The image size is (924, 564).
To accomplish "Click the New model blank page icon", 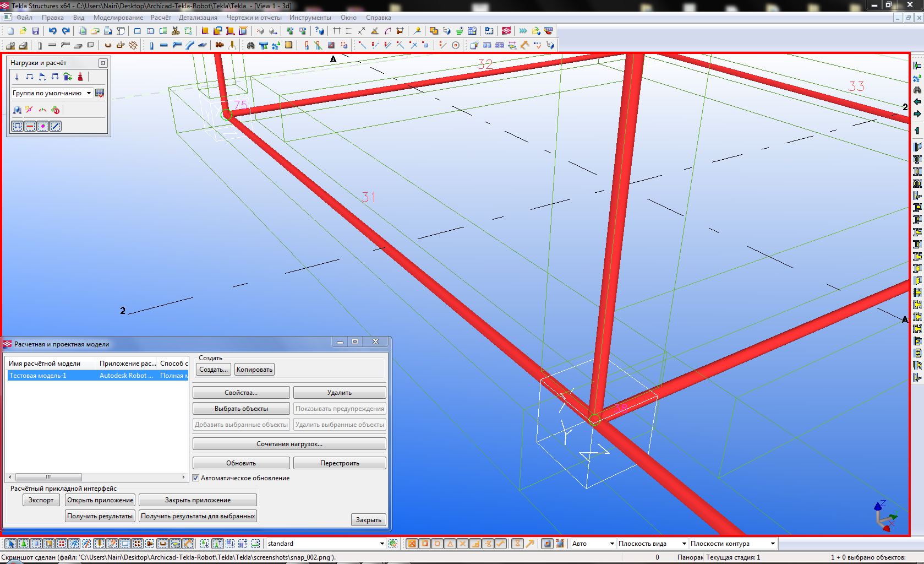I will point(10,31).
